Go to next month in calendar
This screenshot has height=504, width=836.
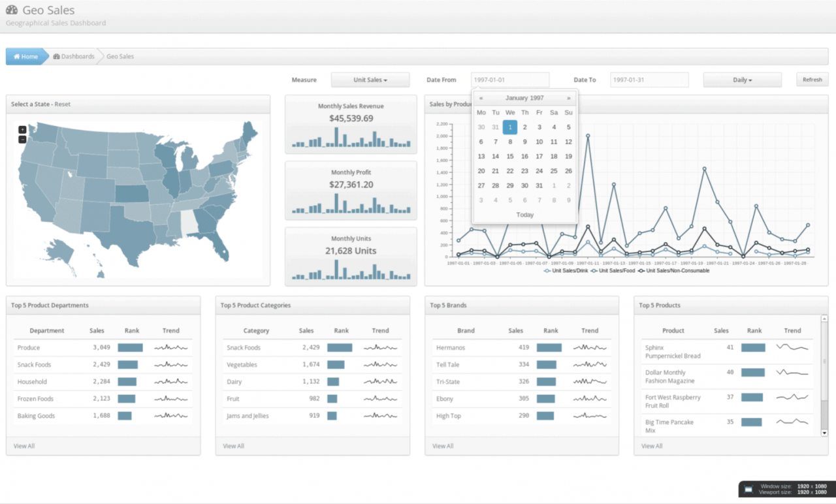point(568,98)
